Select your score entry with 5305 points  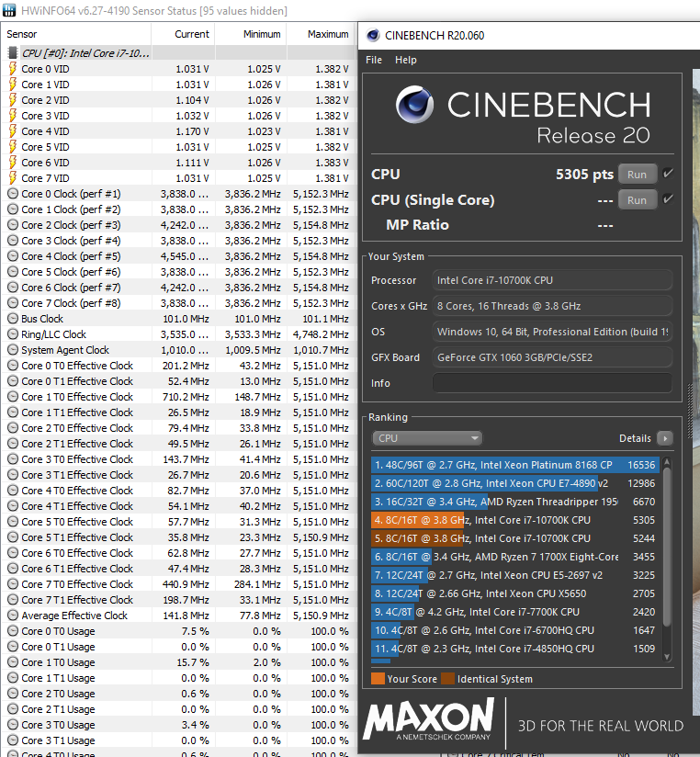(515, 520)
